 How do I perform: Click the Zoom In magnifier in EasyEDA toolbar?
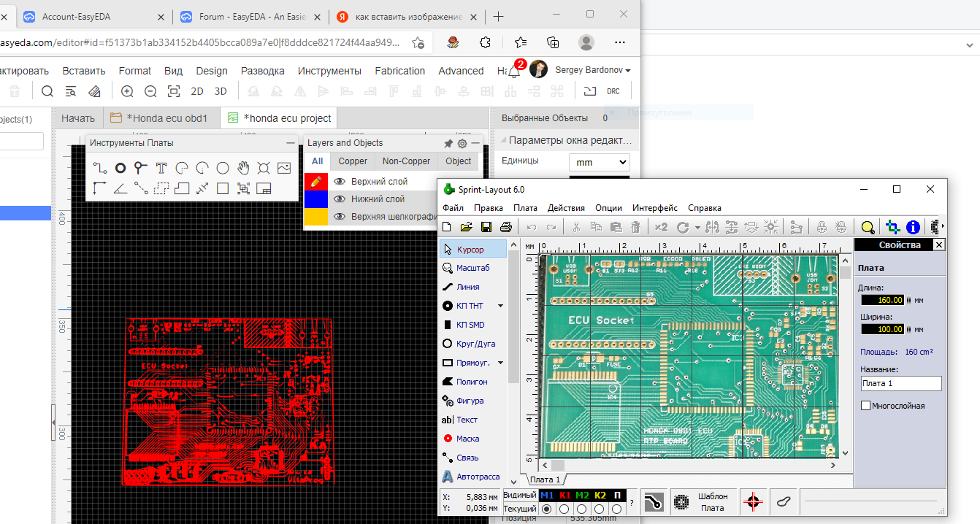click(127, 91)
